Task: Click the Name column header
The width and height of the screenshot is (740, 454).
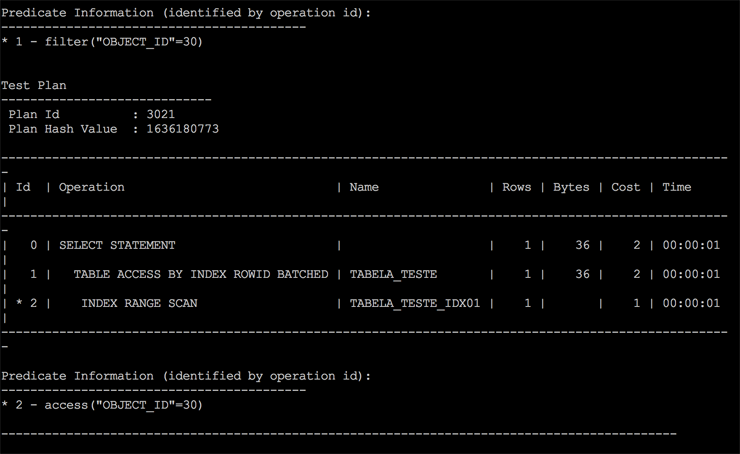Action: pyautogui.click(x=364, y=187)
